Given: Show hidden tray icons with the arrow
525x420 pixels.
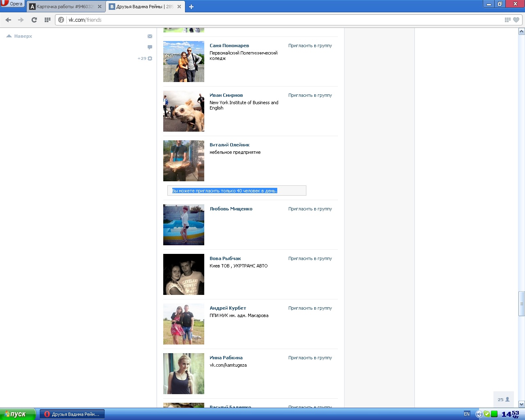Looking at the screenshot, I should coord(479,414).
